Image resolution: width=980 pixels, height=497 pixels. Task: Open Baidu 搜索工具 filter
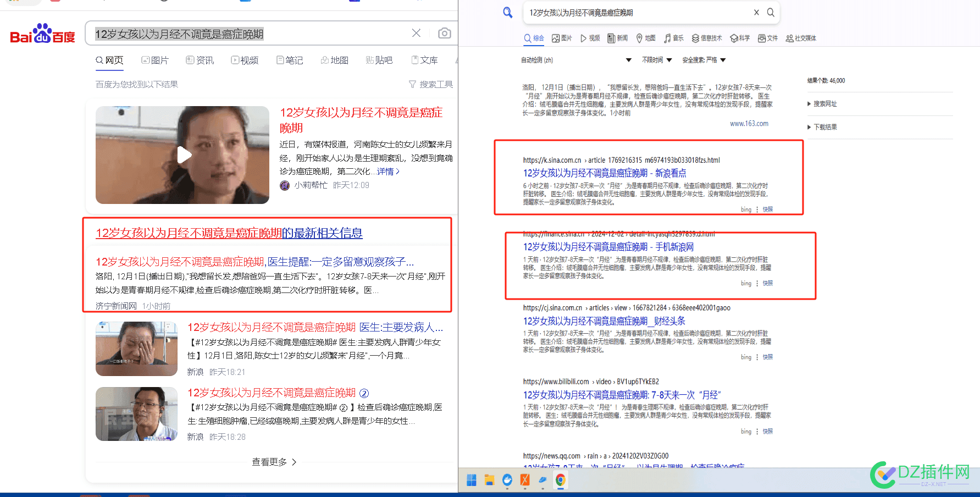tap(431, 84)
